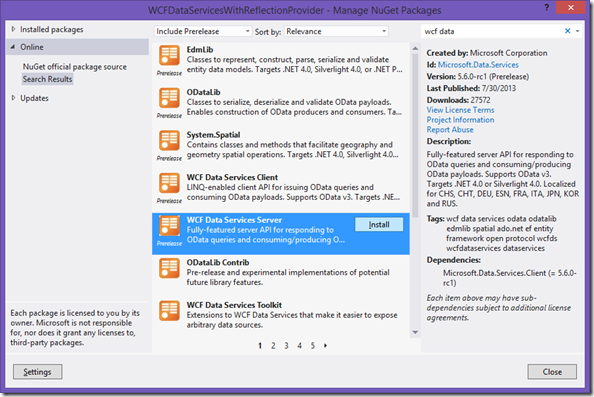Expand the Installed packages node
The image size is (594, 397).
(13, 29)
